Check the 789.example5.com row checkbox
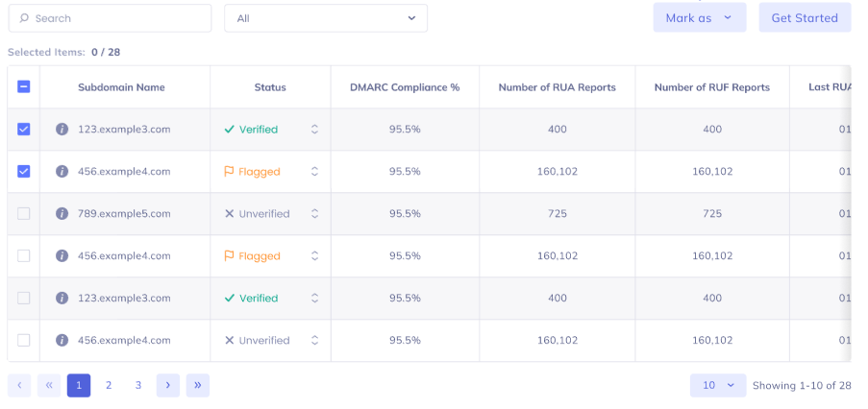 [24, 213]
